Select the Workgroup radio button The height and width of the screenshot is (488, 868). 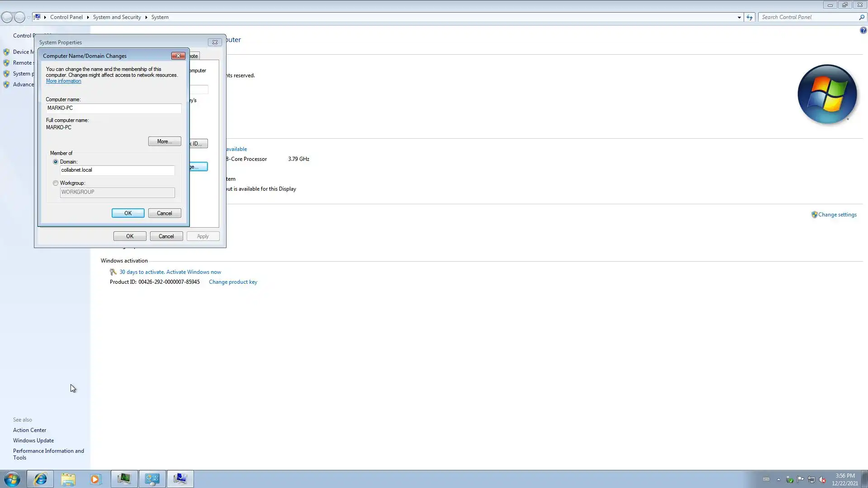tap(56, 183)
